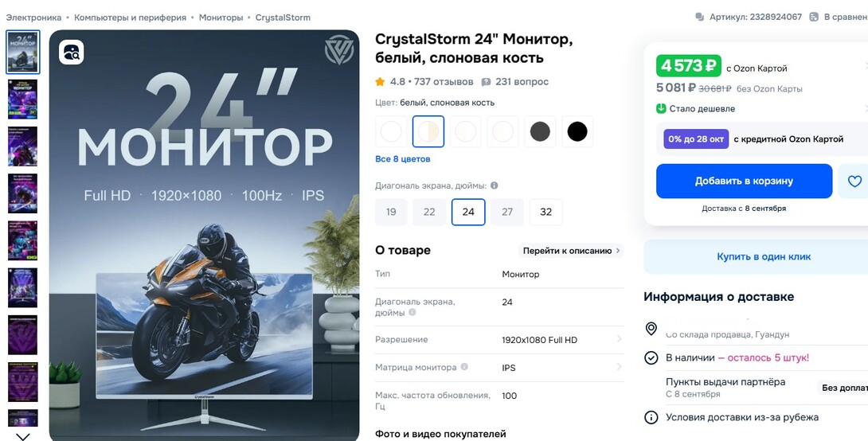Screen dimensions: 868x441
Task: Click the star rating icon near 4.8
Action: click(x=380, y=82)
